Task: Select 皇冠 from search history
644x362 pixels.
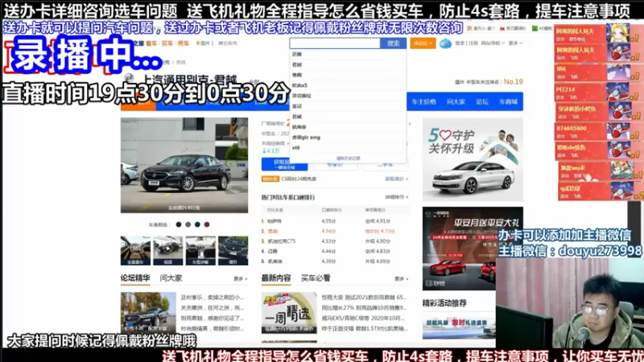Action: click(296, 106)
